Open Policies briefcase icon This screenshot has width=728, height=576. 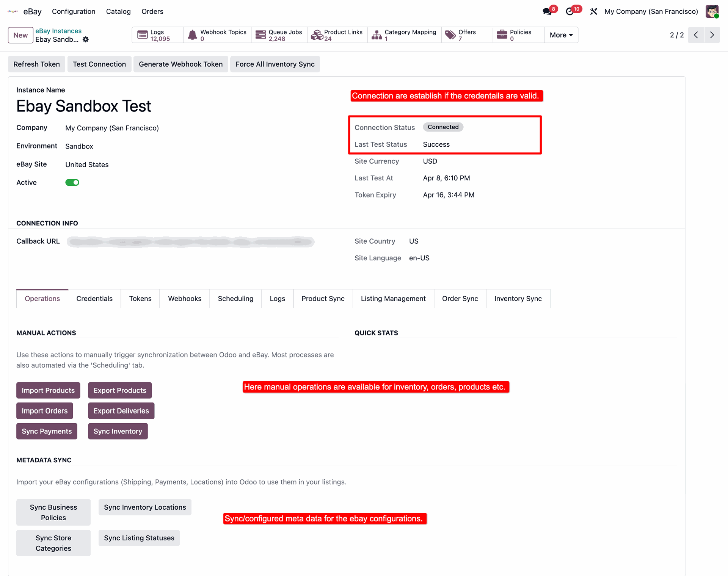click(502, 35)
